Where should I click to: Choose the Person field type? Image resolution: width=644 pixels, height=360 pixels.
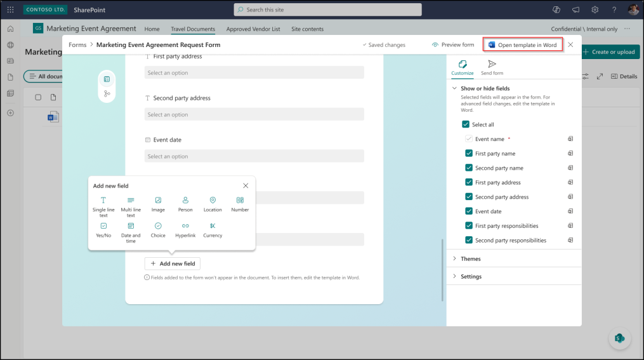[185, 204]
